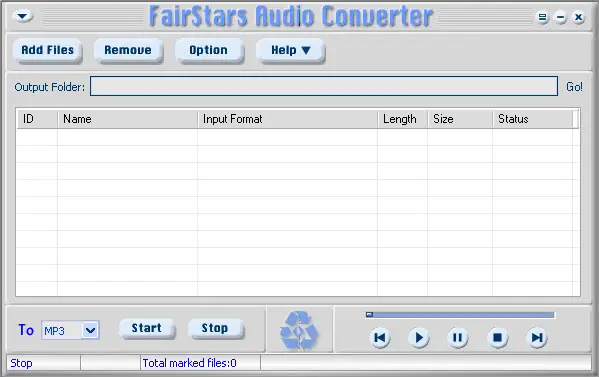Click Add Files button
The image size is (599, 377).
[x=47, y=50]
